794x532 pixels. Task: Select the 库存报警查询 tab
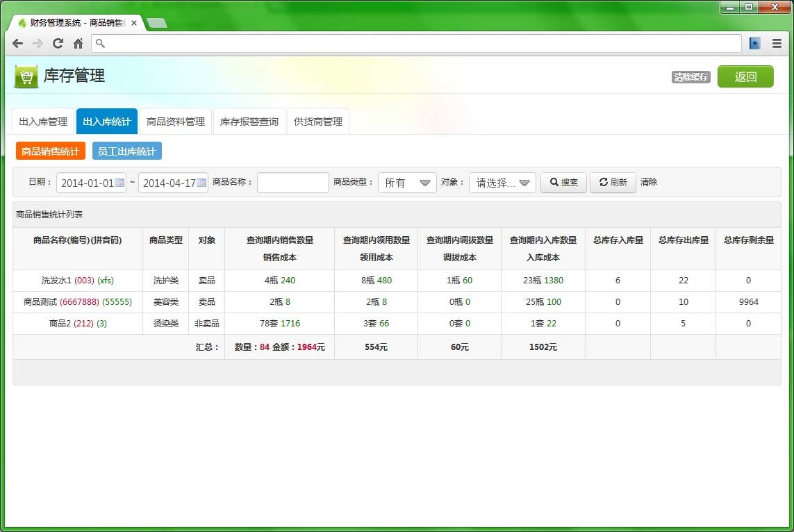(x=249, y=122)
